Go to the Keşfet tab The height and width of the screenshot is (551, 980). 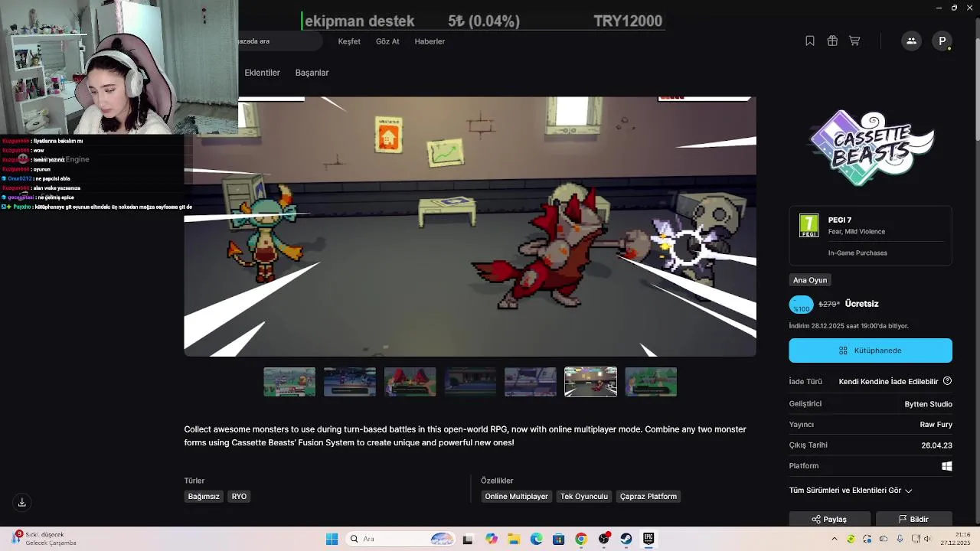pos(349,41)
